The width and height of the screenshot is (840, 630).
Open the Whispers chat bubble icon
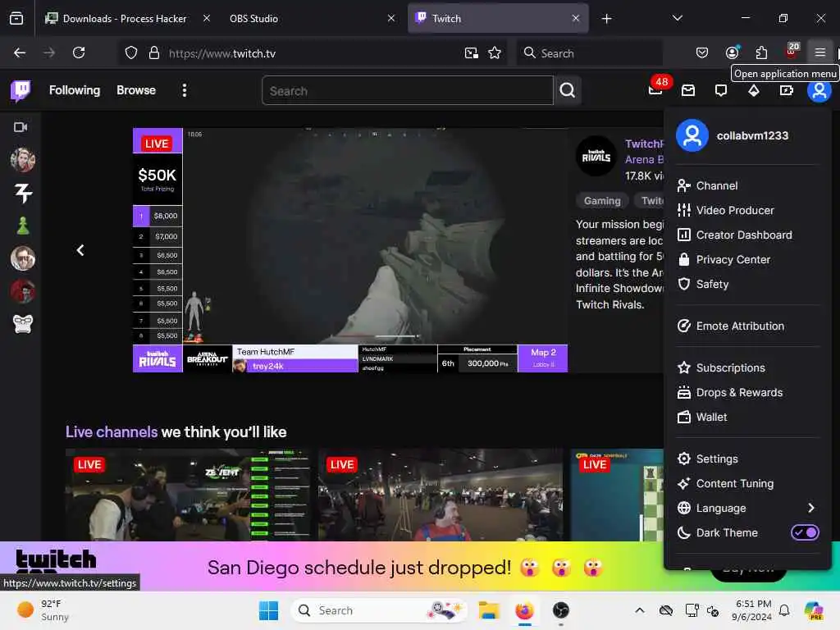click(x=720, y=90)
